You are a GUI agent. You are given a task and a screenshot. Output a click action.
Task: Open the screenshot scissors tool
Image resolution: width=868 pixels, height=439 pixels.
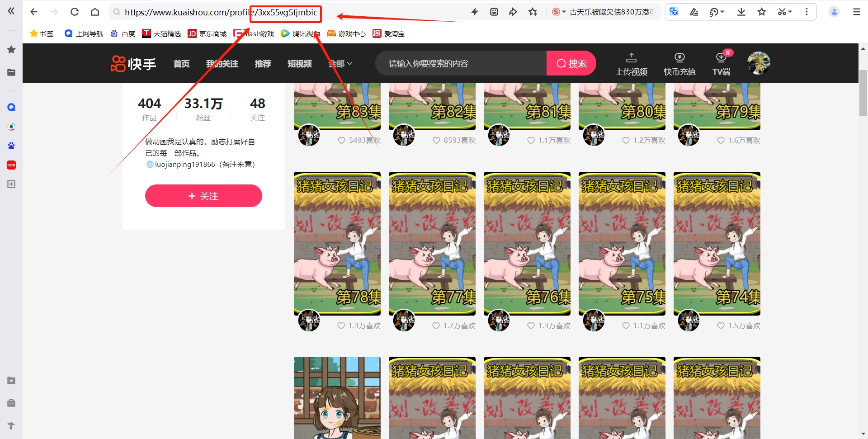click(x=782, y=12)
